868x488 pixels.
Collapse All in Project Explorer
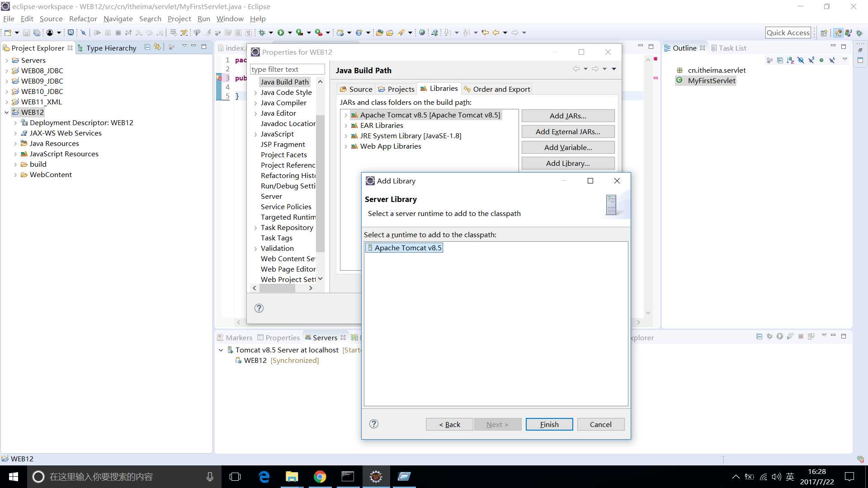pos(147,47)
